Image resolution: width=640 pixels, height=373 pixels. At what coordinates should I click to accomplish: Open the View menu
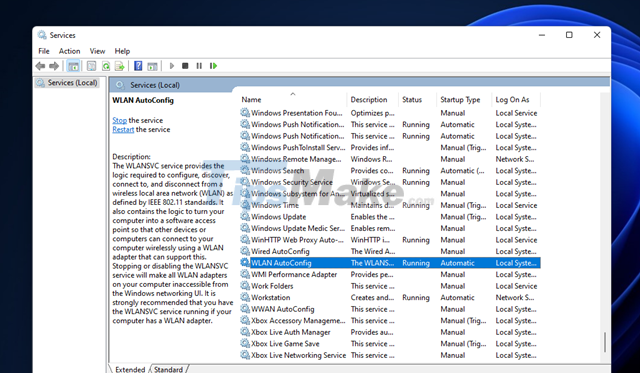click(97, 51)
